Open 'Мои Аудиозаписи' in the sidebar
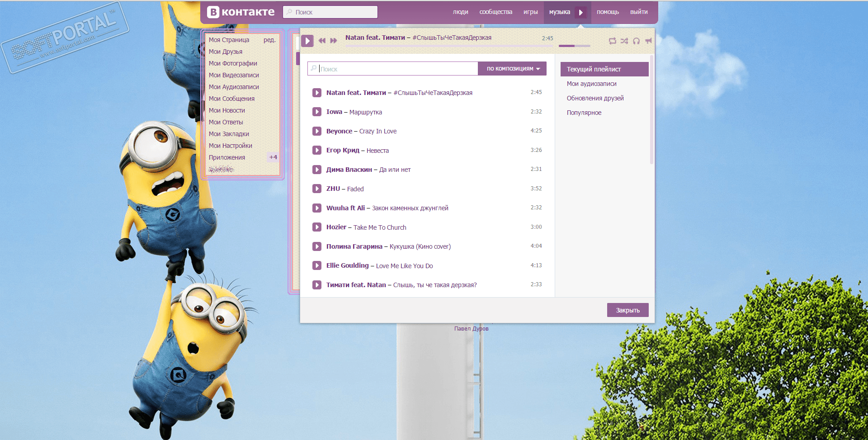This screenshot has height=440, width=868. point(234,87)
